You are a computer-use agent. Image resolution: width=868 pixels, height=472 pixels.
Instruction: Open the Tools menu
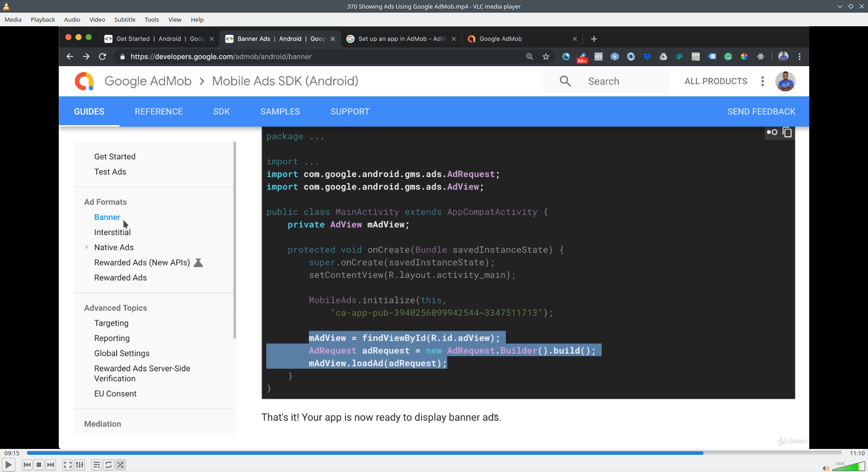click(152, 19)
